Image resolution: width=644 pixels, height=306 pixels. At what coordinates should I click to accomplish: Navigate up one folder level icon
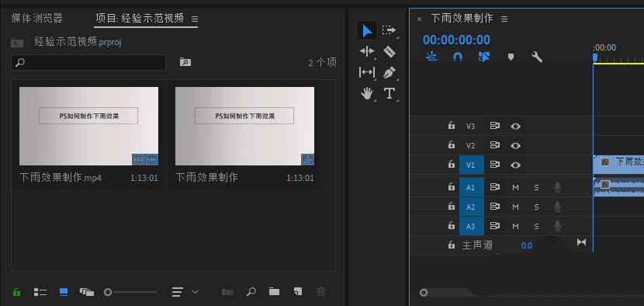click(x=17, y=42)
